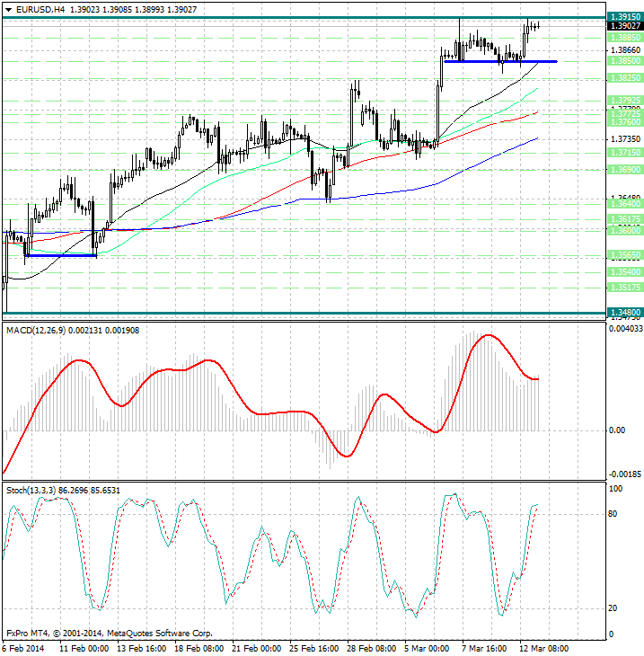Click the 1.37150 price level label

tap(624, 154)
